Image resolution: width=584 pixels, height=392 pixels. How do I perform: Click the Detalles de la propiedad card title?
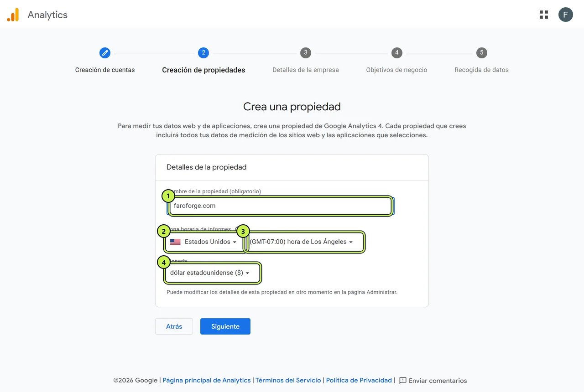pyautogui.click(x=206, y=167)
